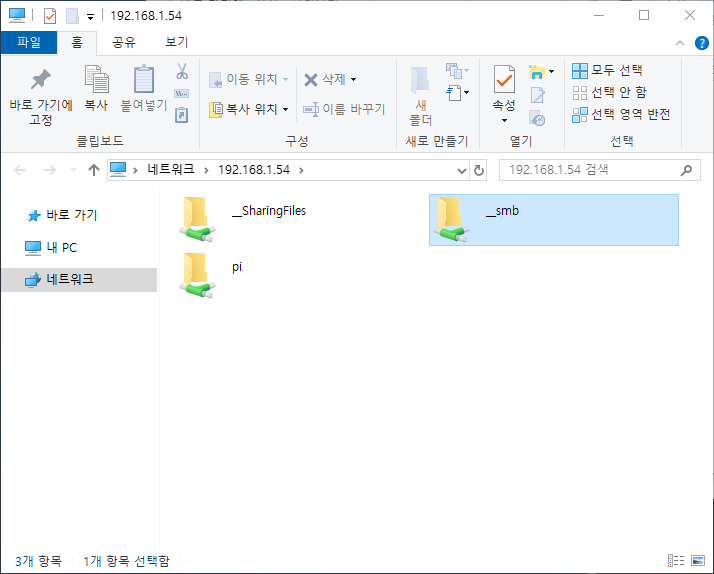Click the Properties (속성) checkmark icon
714x574 pixels.
point(504,80)
